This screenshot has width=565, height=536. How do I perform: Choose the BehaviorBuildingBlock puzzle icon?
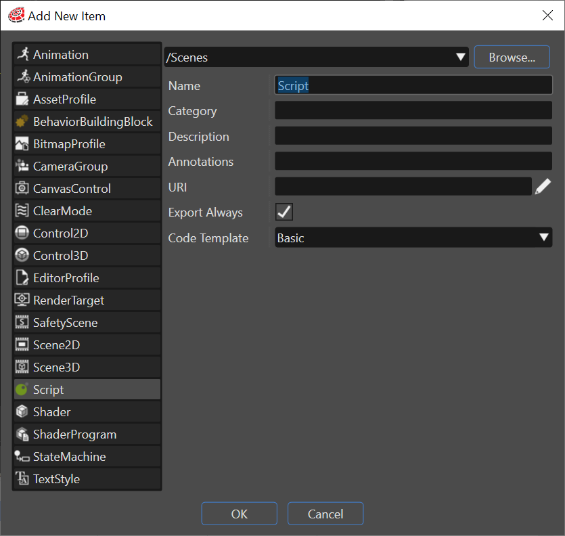22,121
